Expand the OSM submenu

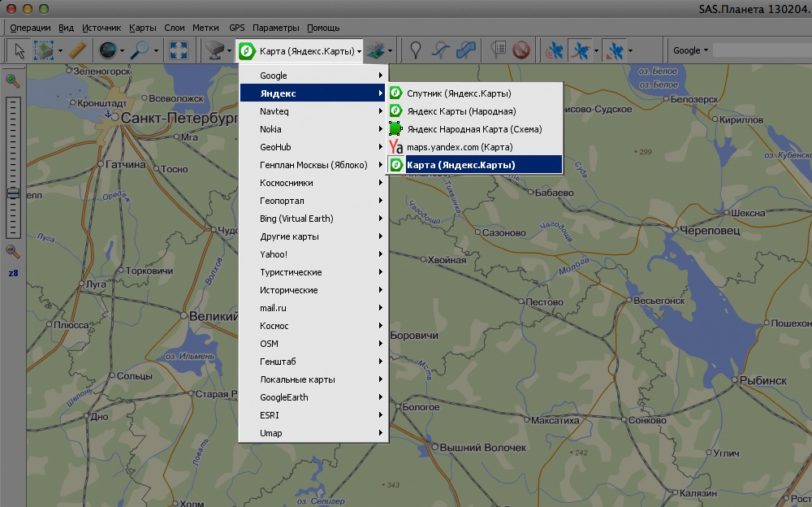click(313, 344)
